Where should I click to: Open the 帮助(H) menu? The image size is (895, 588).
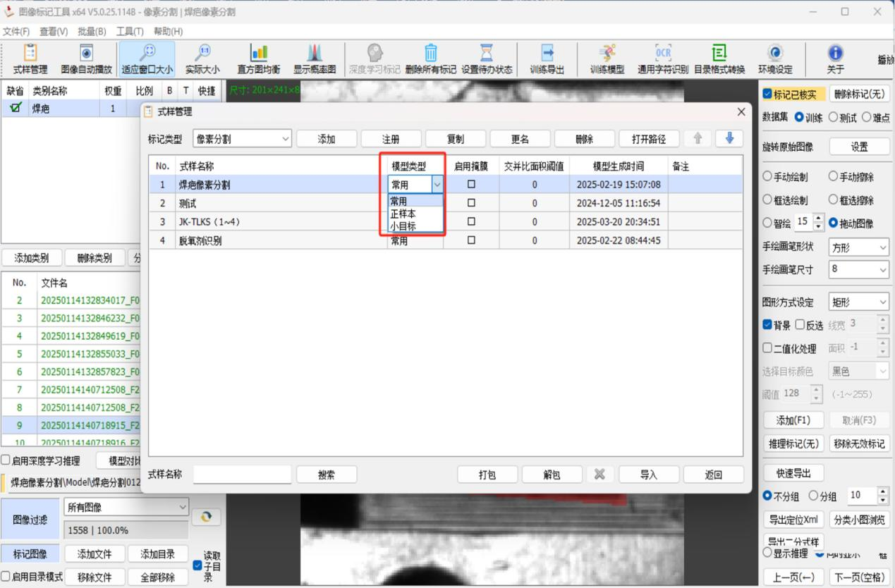pos(168,32)
